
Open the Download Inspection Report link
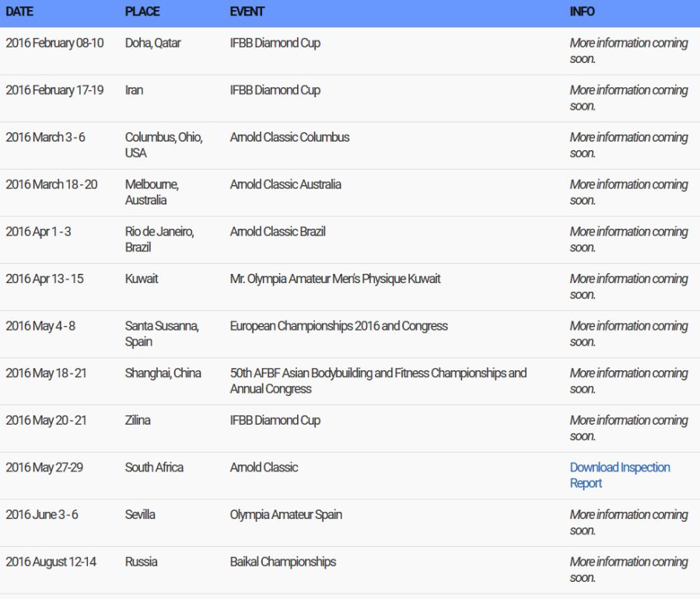click(619, 475)
